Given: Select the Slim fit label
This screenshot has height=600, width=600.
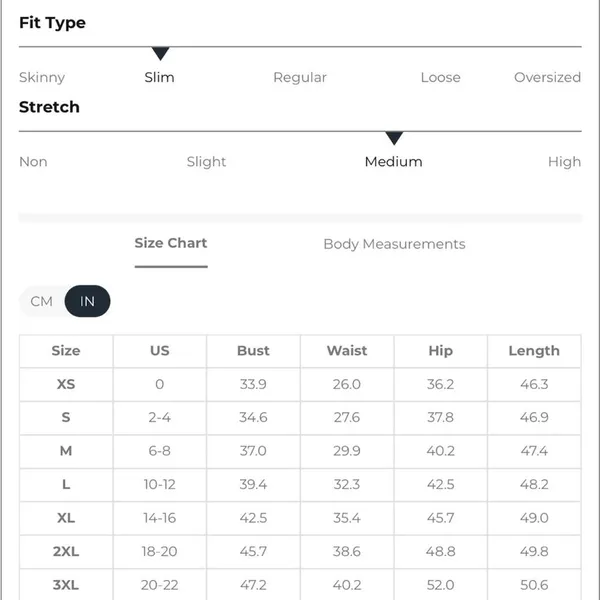Looking at the screenshot, I should click(x=160, y=77).
